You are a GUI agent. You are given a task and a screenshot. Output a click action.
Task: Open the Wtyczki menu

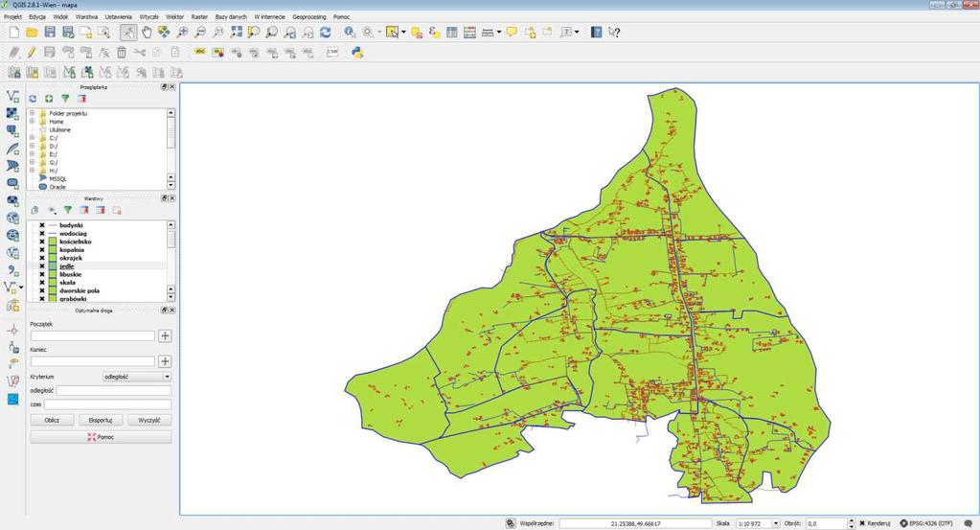[x=148, y=17]
